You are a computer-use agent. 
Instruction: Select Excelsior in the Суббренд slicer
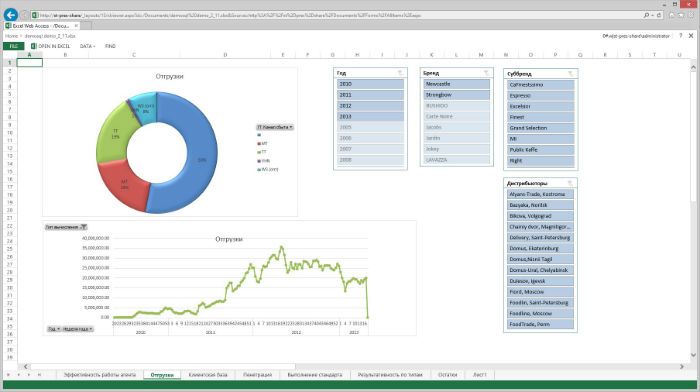coord(540,106)
